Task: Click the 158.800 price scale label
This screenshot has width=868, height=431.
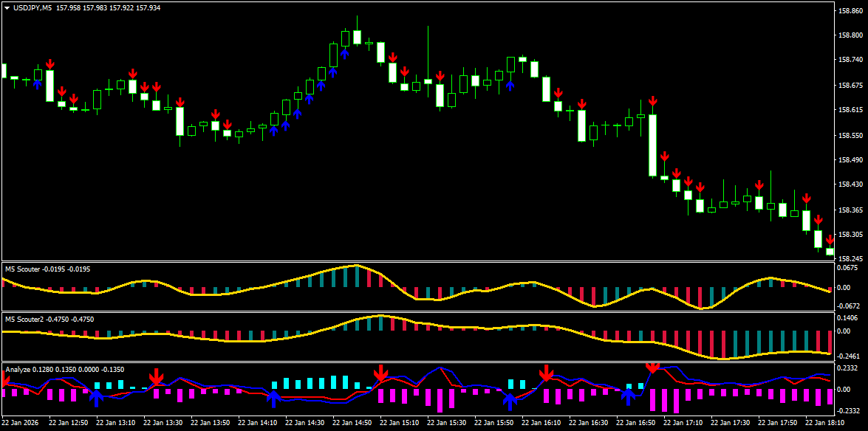Action: point(852,35)
